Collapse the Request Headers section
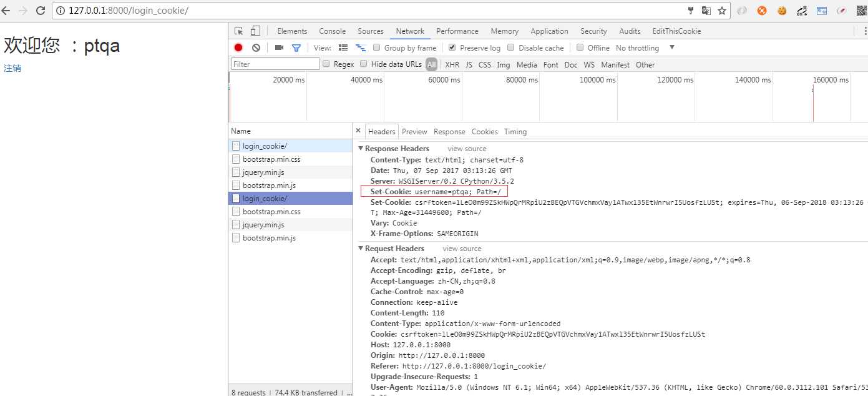This screenshot has height=396, width=868. [x=361, y=249]
